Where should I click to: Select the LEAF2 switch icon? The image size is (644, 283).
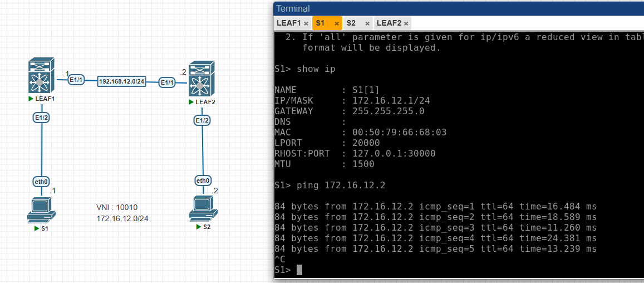[x=201, y=79]
